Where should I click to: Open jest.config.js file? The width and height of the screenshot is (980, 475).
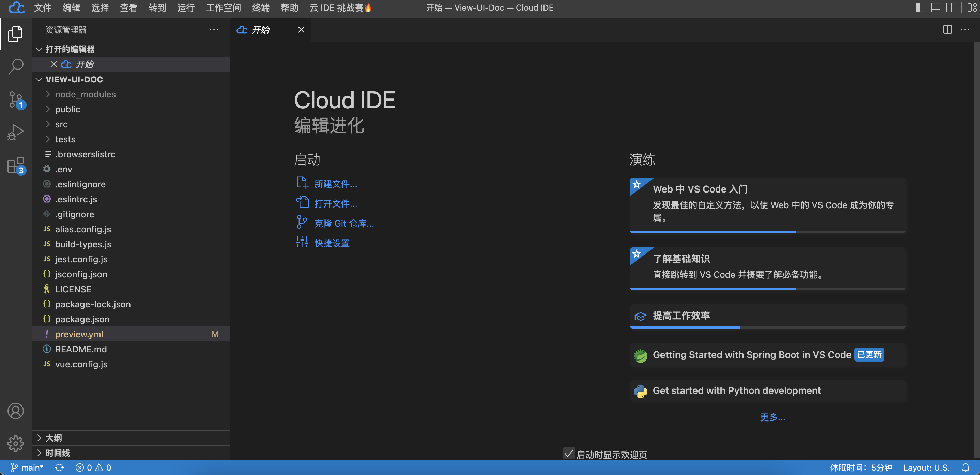click(131, 259)
